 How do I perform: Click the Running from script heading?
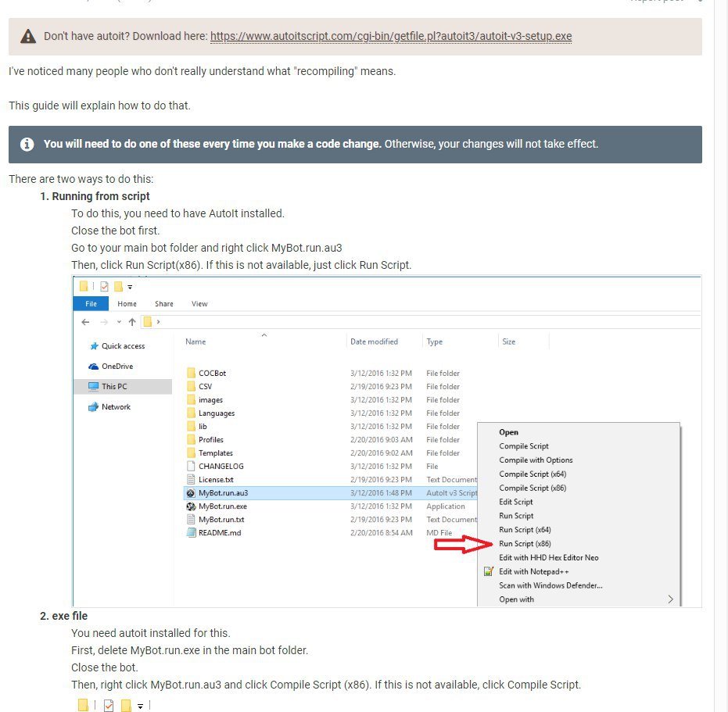pyautogui.click(x=101, y=196)
